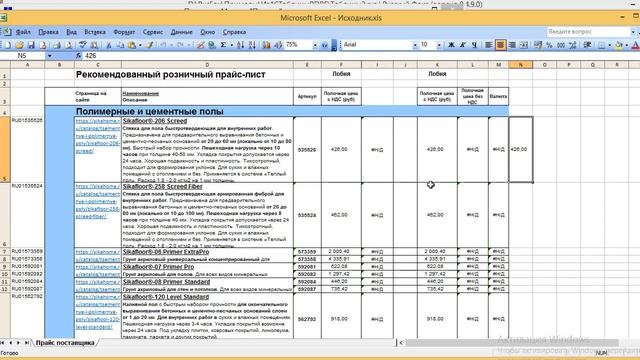Viewport: 640px width, 360px height.
Task: Open the Сервис menu
Action: [x=153, y=32]
